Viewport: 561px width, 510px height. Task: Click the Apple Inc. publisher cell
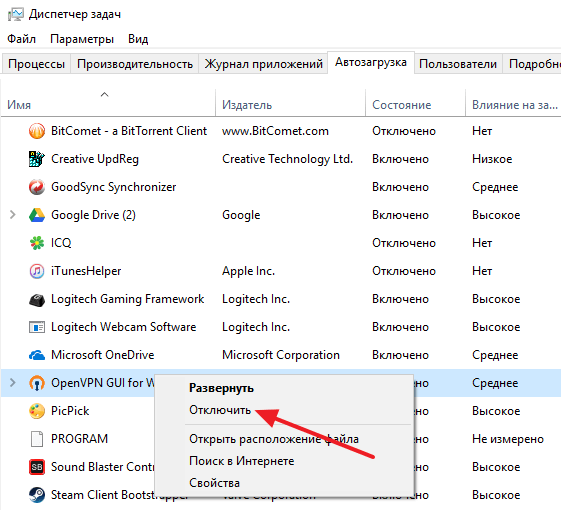click(248, 271)
